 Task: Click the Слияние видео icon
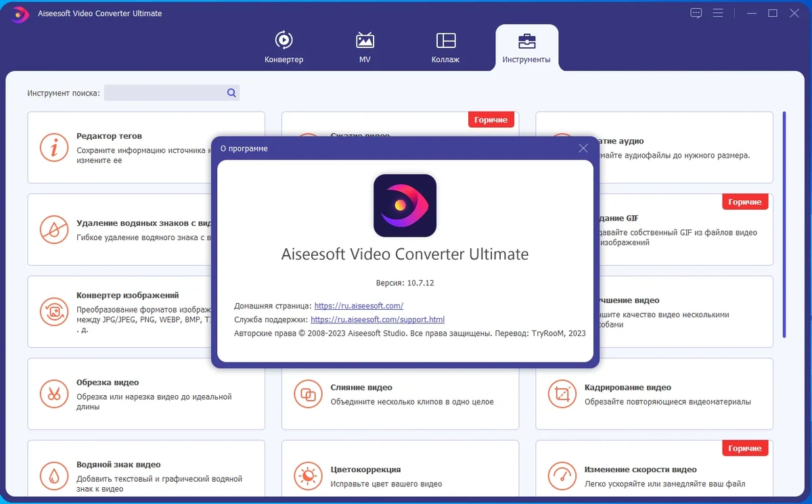coord(308,394)
